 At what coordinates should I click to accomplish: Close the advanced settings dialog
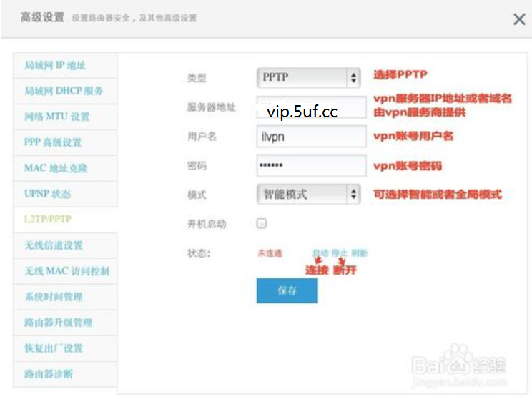[x=519, y=19]
